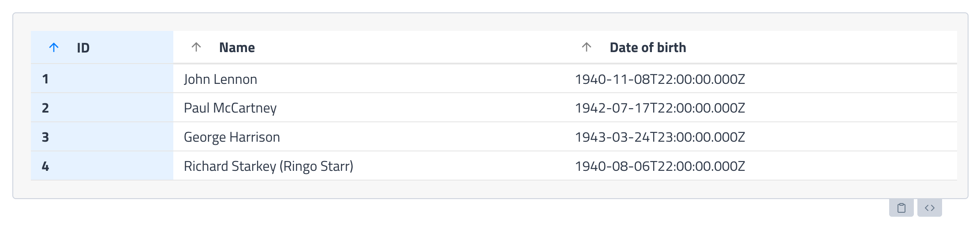
Task: Click date 1942-07-17T22:00:00.000Z cell
Action: [761, 108]
